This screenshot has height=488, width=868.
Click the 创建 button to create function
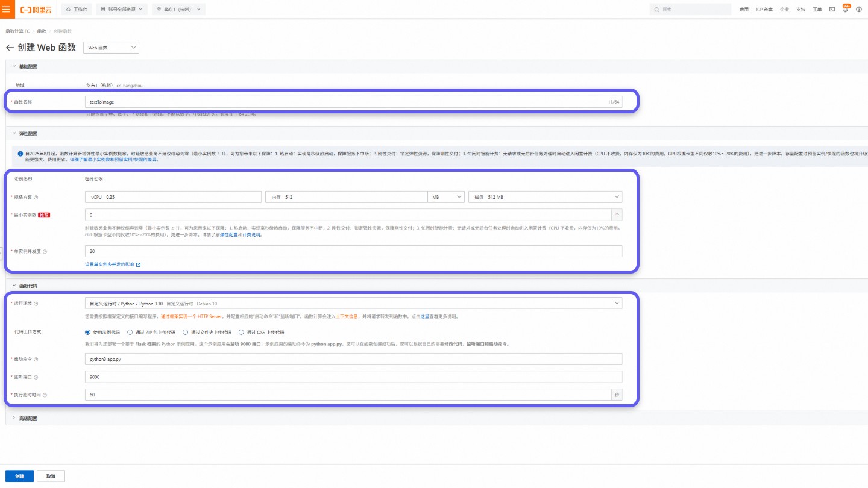pos(19,475)
